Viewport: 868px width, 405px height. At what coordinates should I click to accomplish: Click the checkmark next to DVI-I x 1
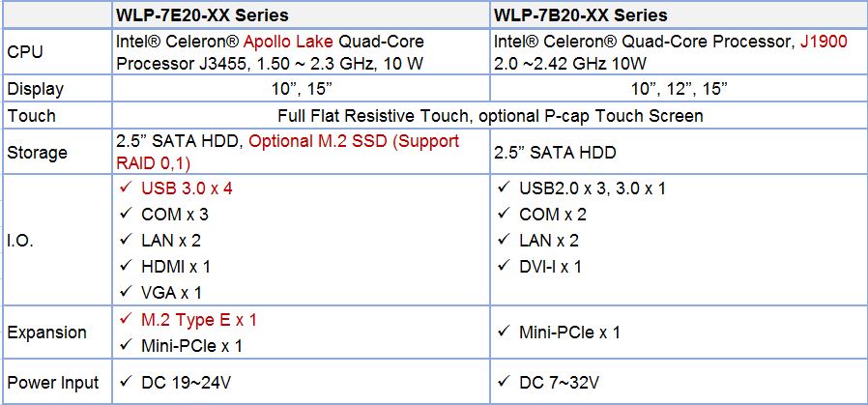503,266
